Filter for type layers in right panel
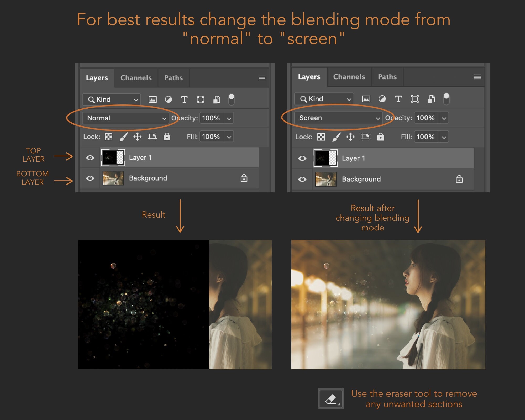The image size is (525, 420). coord(398,99)
